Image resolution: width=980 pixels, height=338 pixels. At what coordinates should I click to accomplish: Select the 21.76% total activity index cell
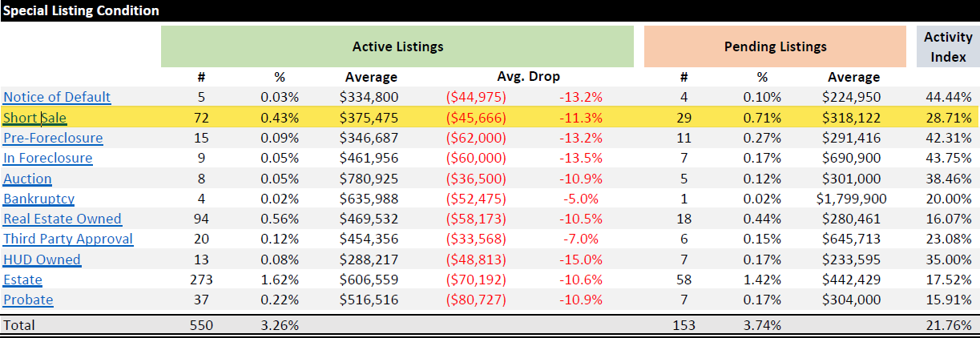948,325
